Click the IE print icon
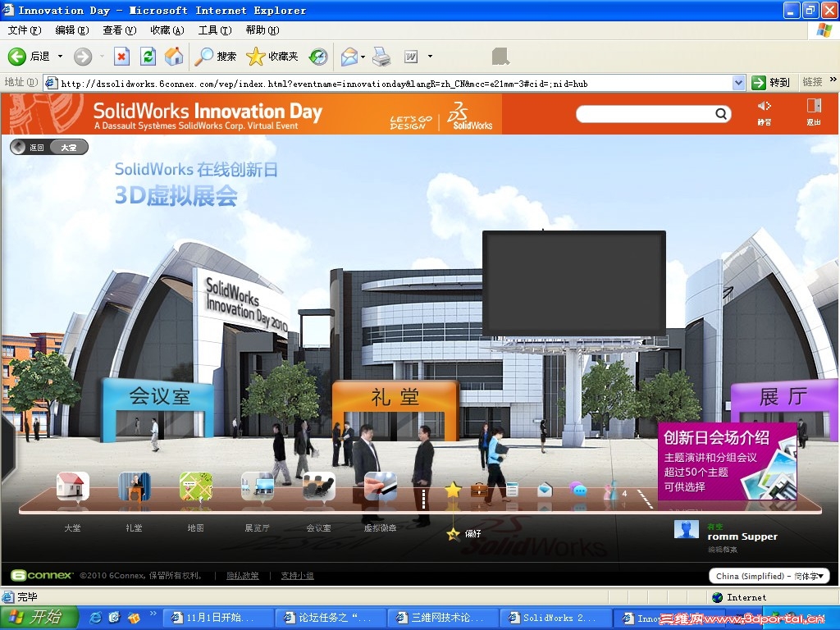 [381, 57]
